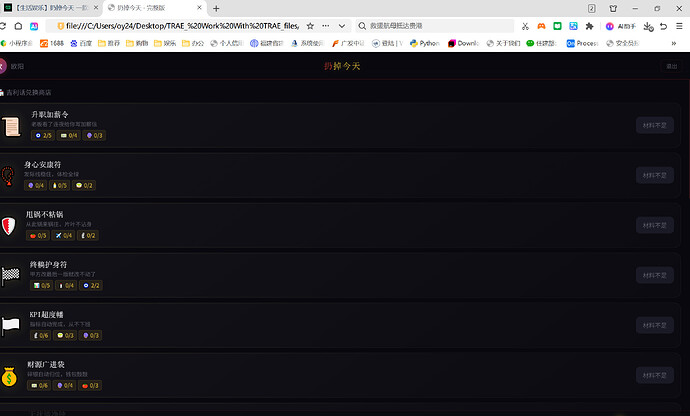Open the 百度 bookmark
This screenshot has width=690, height=416.
tap(81, 43)
